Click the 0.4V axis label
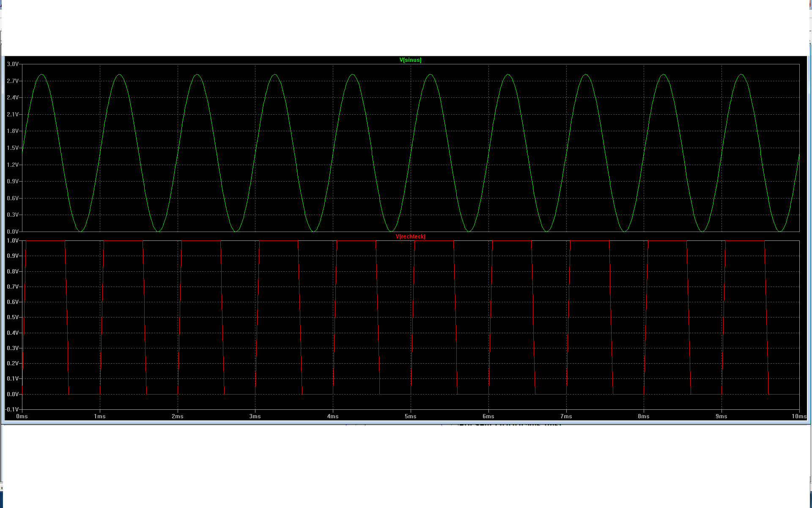 pos(13,333)
